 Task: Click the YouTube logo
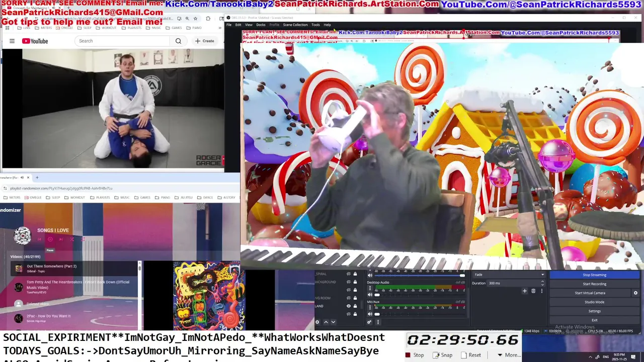tap(35, 41)
